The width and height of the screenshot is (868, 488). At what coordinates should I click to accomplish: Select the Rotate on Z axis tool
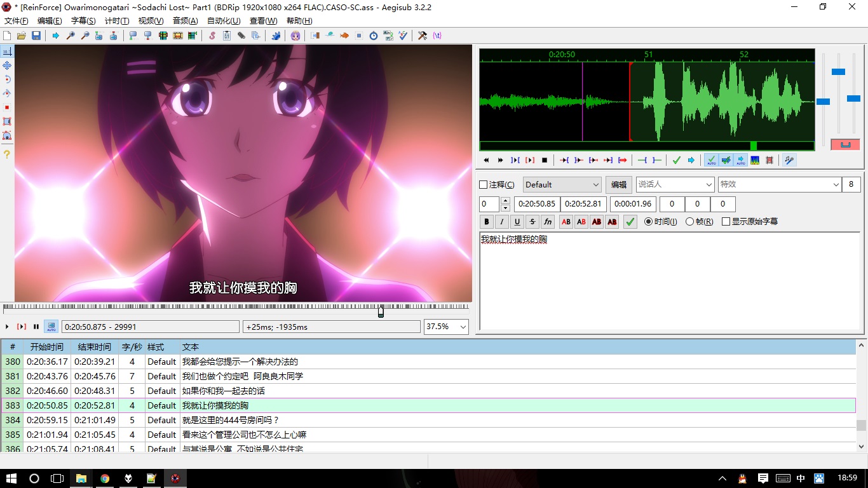pos(7,79)
